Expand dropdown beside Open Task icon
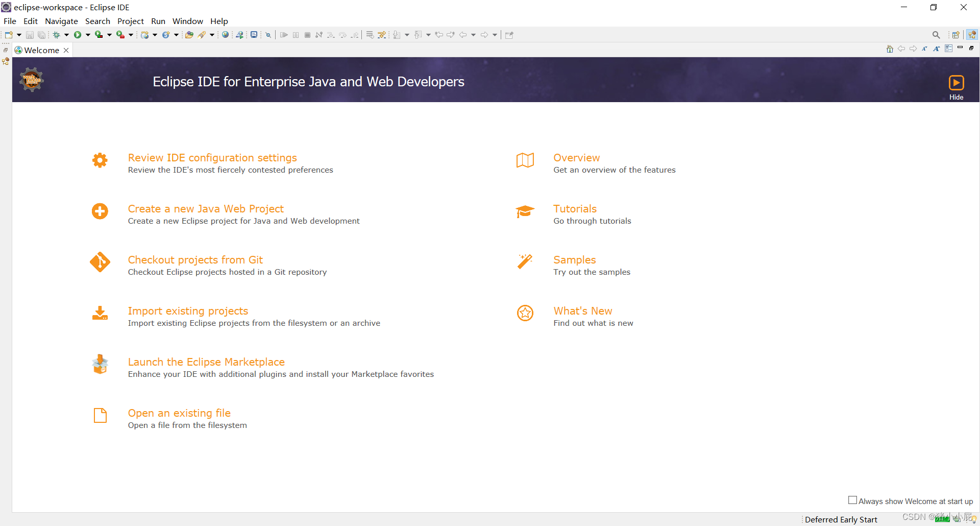 click(x=212, y=35)
